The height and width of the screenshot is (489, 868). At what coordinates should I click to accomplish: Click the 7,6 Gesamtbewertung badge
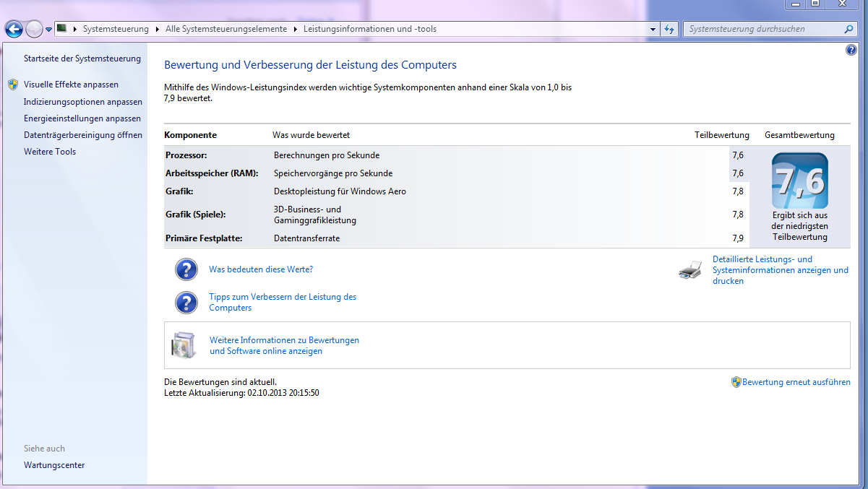click(x=800, y=181)
